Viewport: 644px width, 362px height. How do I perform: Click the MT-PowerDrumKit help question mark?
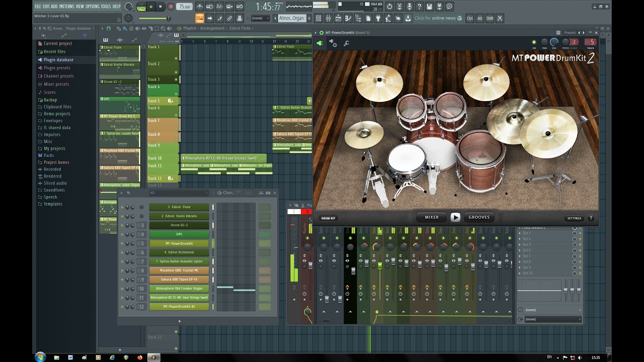coord(591,218)
